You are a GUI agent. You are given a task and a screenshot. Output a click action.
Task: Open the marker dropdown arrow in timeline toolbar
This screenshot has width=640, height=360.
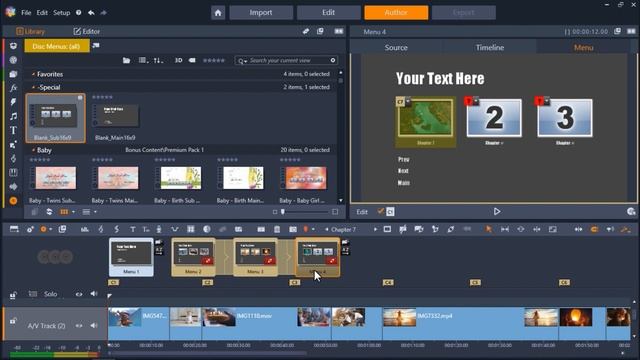click(x=313, y=229)
